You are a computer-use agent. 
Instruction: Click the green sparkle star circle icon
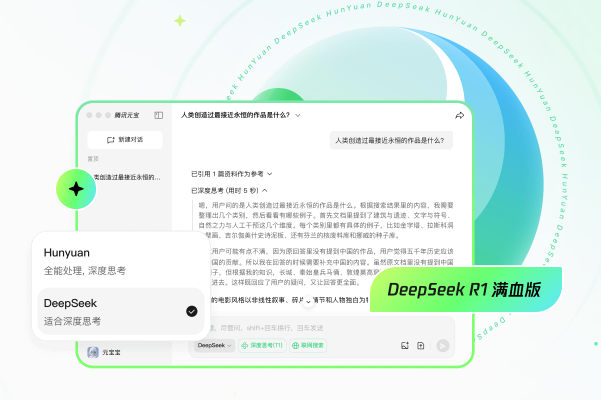coord(75,187)
